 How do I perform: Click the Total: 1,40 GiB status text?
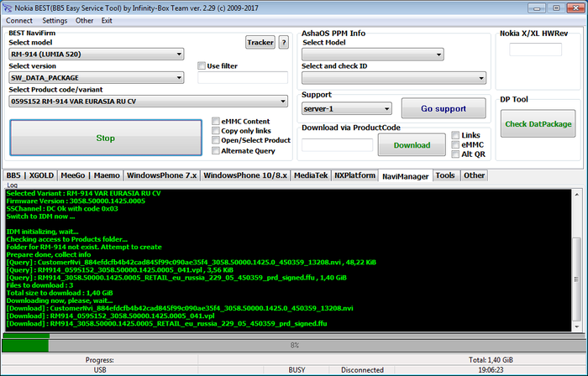pyautogui.click(x=491, y=360)
